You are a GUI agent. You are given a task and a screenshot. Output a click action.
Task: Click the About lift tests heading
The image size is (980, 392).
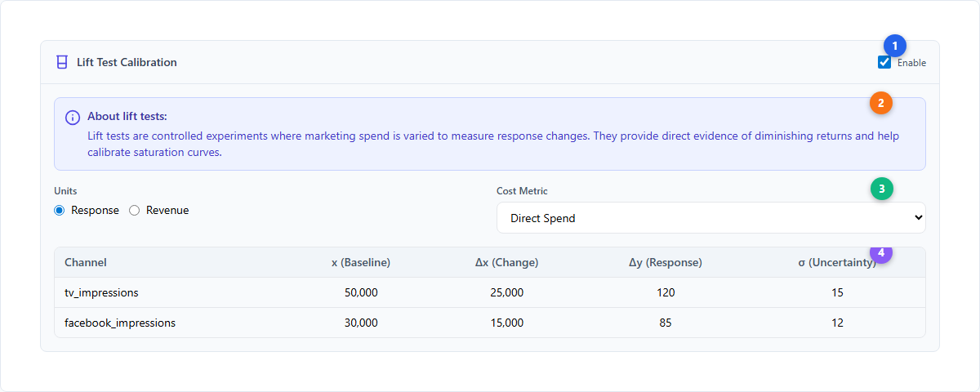click(x=127, y=117)
